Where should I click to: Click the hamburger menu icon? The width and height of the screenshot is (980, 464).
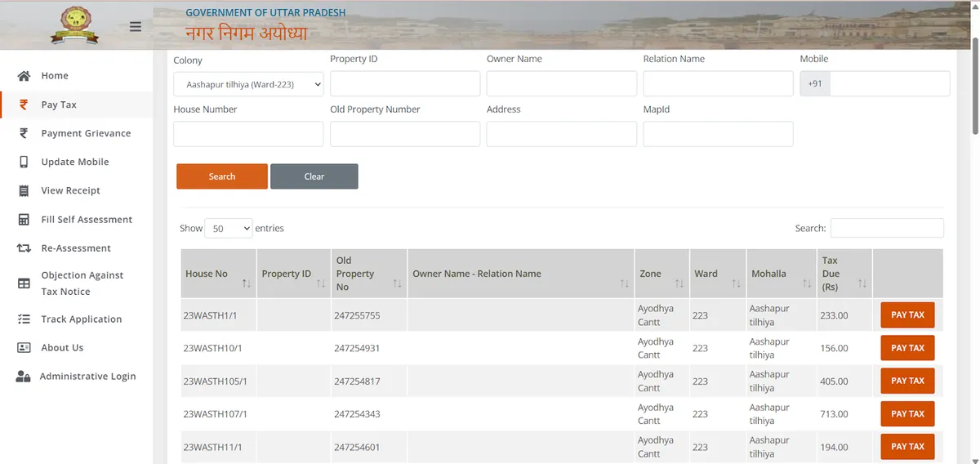tap(136, 27)
